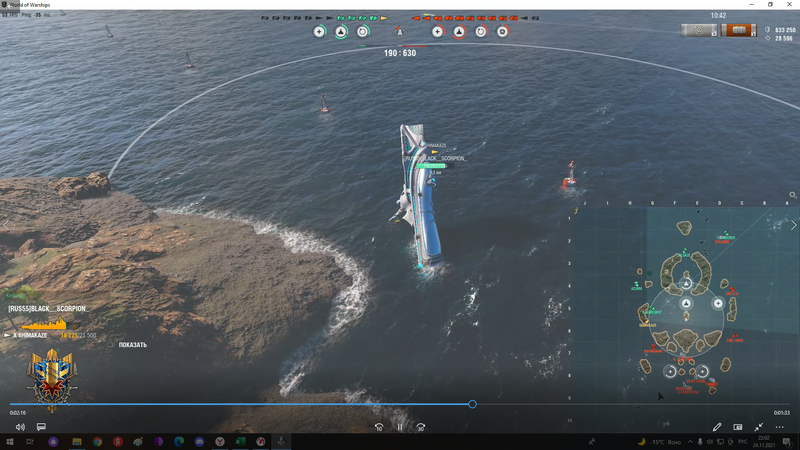Open Microsoft Edge from the taskbar
800x450 pixels.
179,441
